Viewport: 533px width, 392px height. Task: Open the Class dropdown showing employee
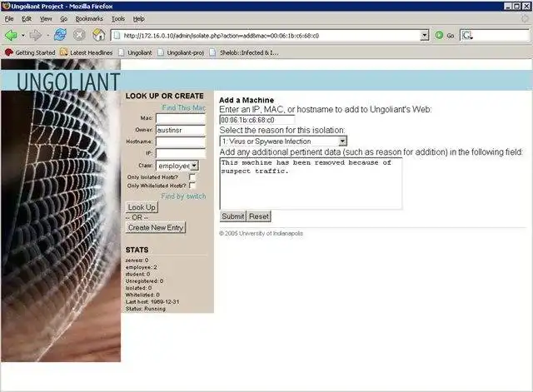[177, 166]
